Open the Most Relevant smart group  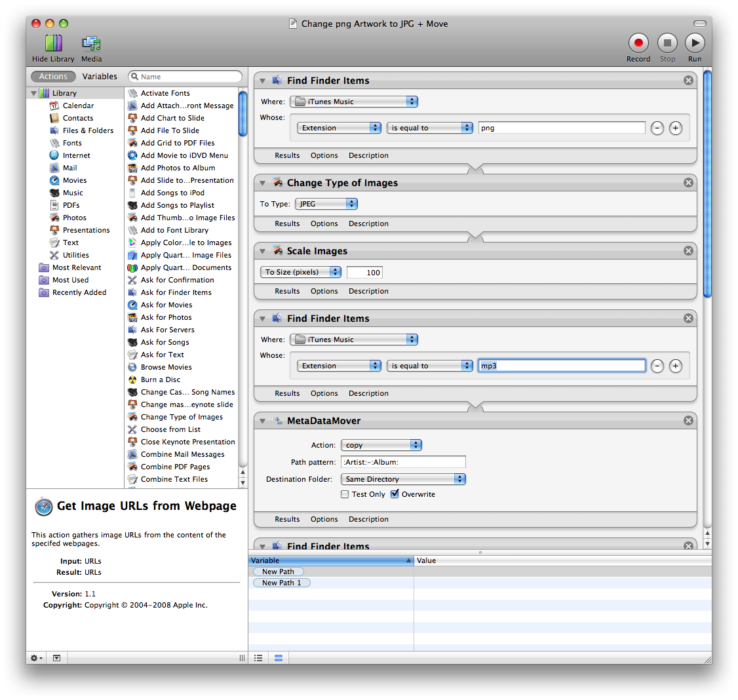(x=77, y=267)
